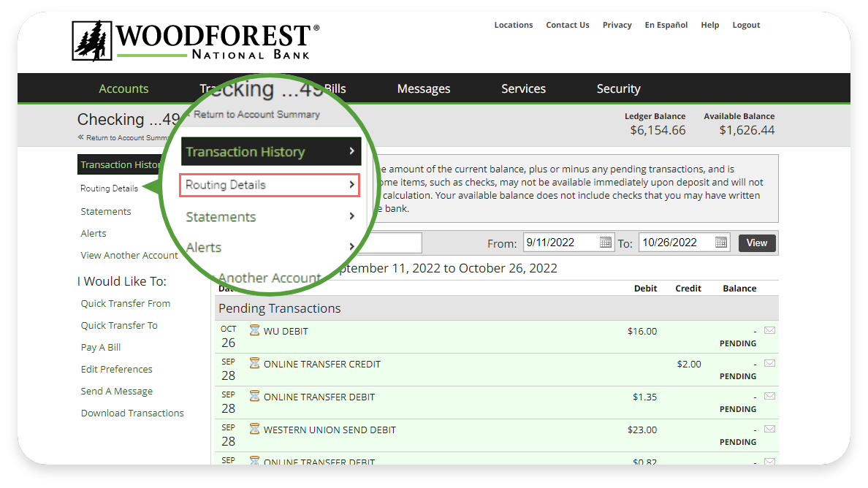Screen dimensions: 868x488
Task: Click the From date input field
Action: [x=560, y=243]
